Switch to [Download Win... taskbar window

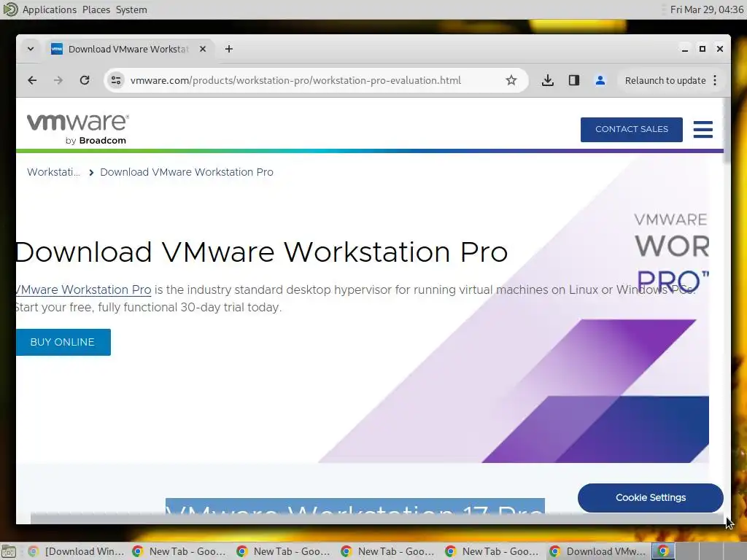[x=76, y=551]
